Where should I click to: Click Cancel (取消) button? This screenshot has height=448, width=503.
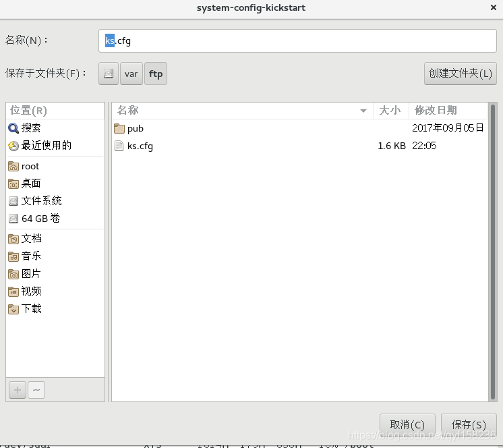pyautogui.click(x=407, y=424)
